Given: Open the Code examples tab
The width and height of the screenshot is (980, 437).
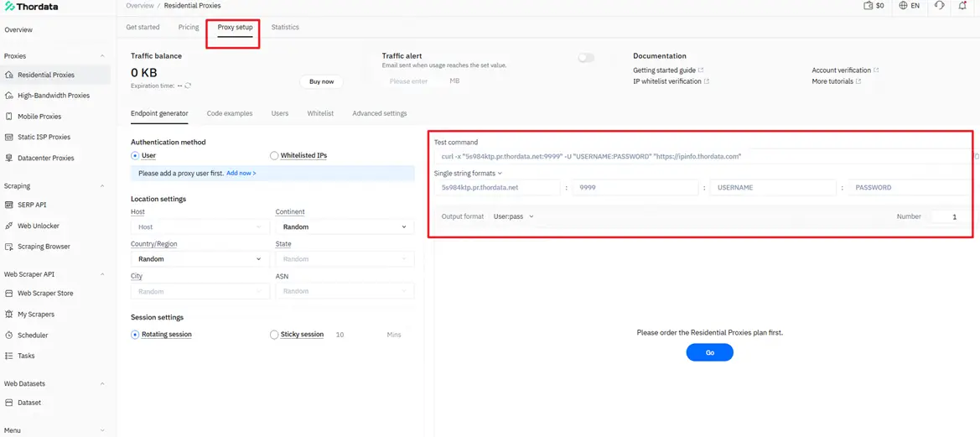Looking at the screenshot, I should [229, 113].
